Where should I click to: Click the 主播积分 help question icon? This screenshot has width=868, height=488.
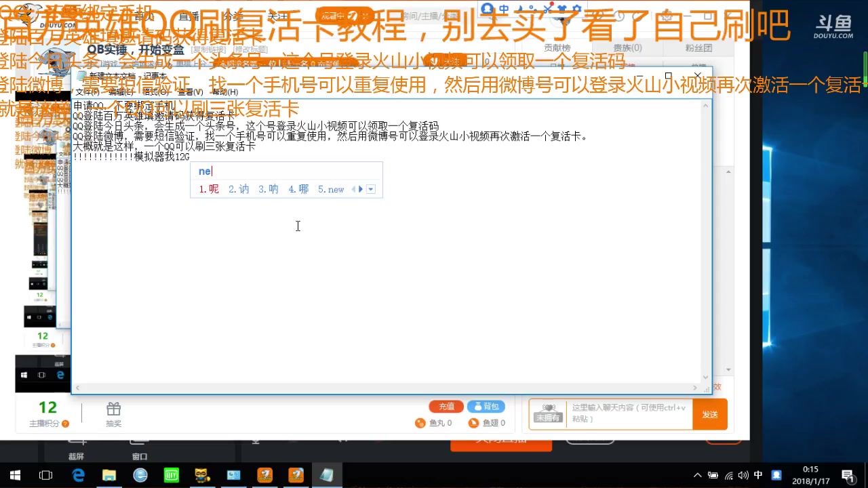tap(65, 424)
